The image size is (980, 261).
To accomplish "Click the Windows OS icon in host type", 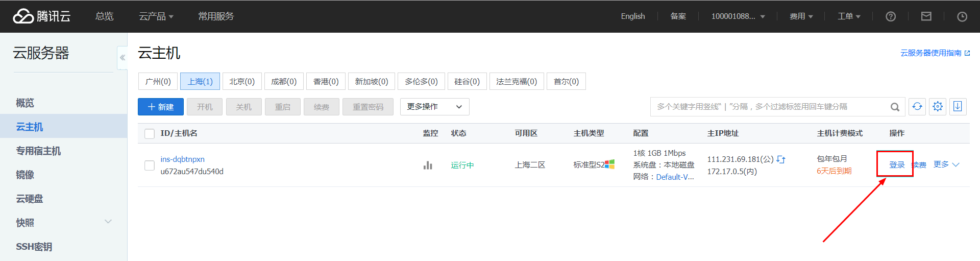I will 610,164.
